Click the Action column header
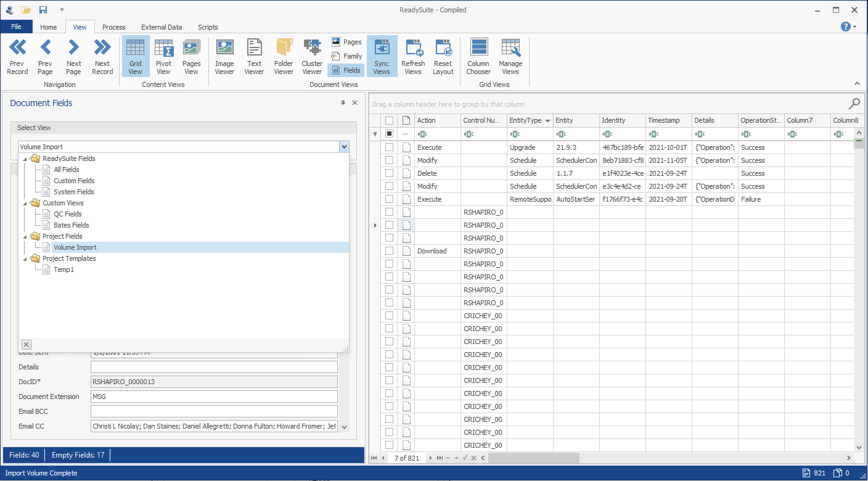 point(438,120)
